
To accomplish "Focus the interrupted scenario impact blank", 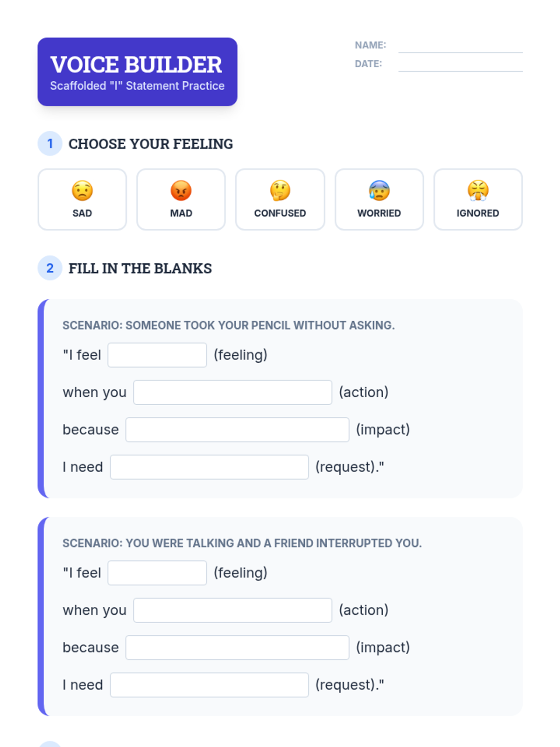I will click(x=238, y=648).
